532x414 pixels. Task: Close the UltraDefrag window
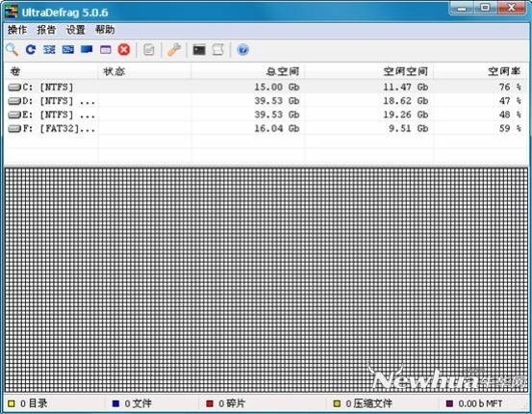[512, 8]
